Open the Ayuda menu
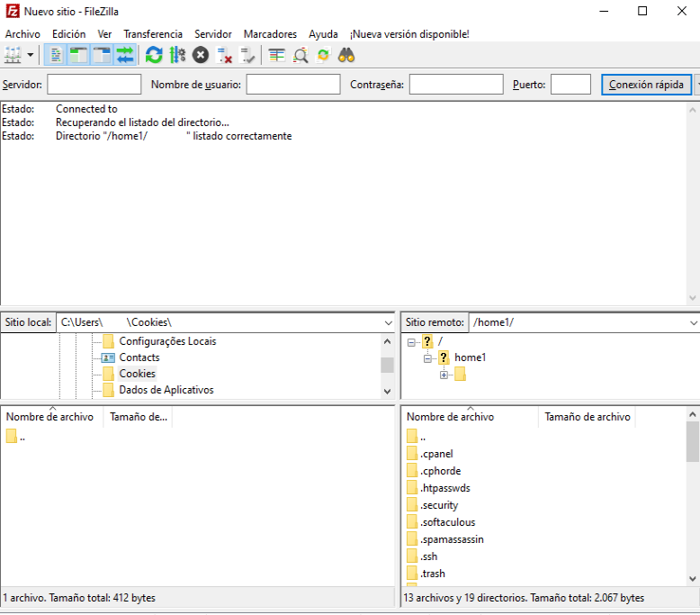This screenshot has width=700, height=615. [x=323, y=34]
